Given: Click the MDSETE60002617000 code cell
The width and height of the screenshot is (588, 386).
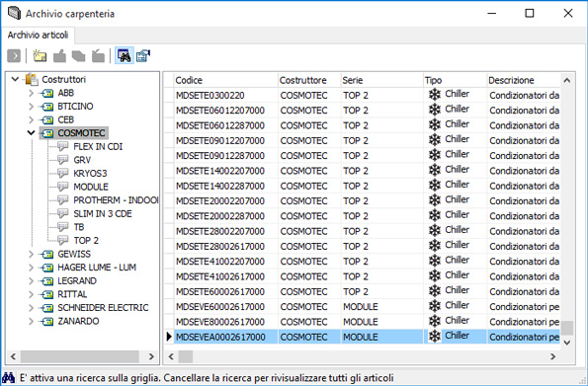Looking at the screenshot, I should (x=225, y=291).
